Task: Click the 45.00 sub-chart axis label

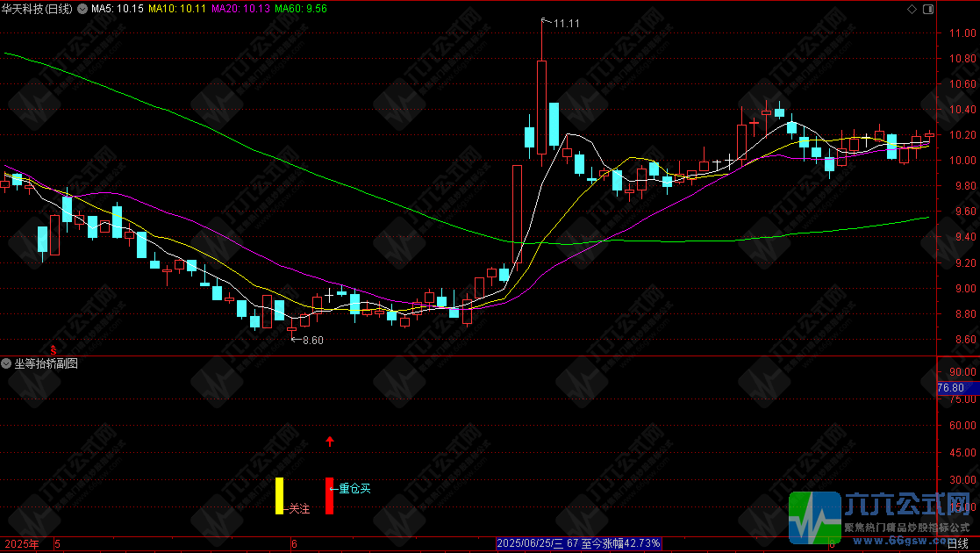Action: coord(962,452)
